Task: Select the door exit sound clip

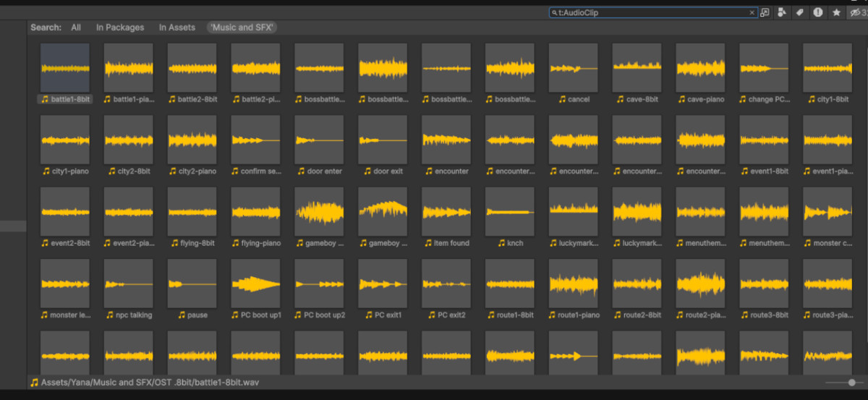Action: pos(383,146)
